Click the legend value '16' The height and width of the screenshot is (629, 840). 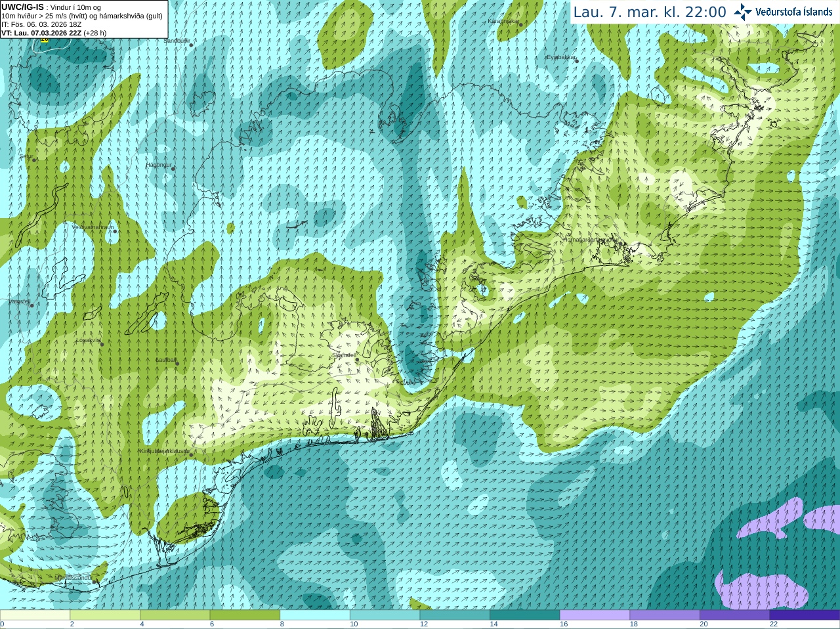[x=564, y=624]
